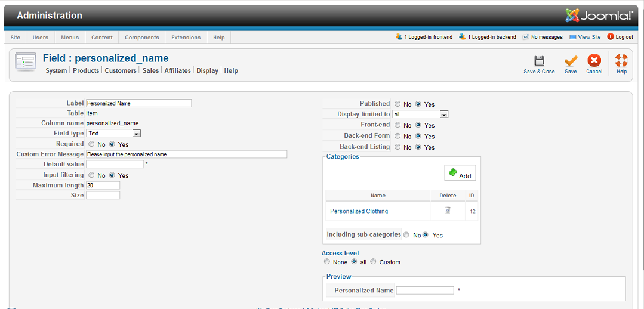644x309 pixels.
Task: Open the Content menu
Action: tap(102, 38)
